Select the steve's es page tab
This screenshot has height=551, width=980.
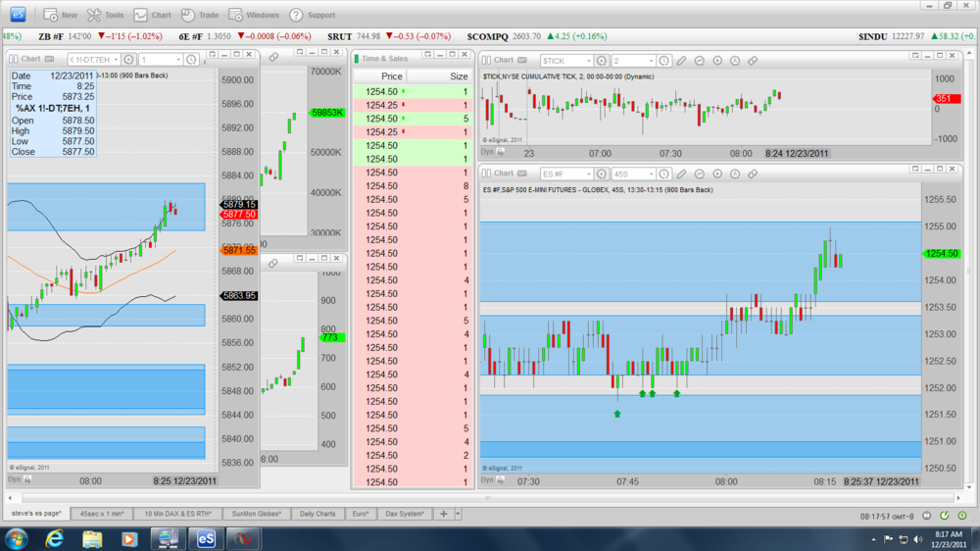(36, 514)
